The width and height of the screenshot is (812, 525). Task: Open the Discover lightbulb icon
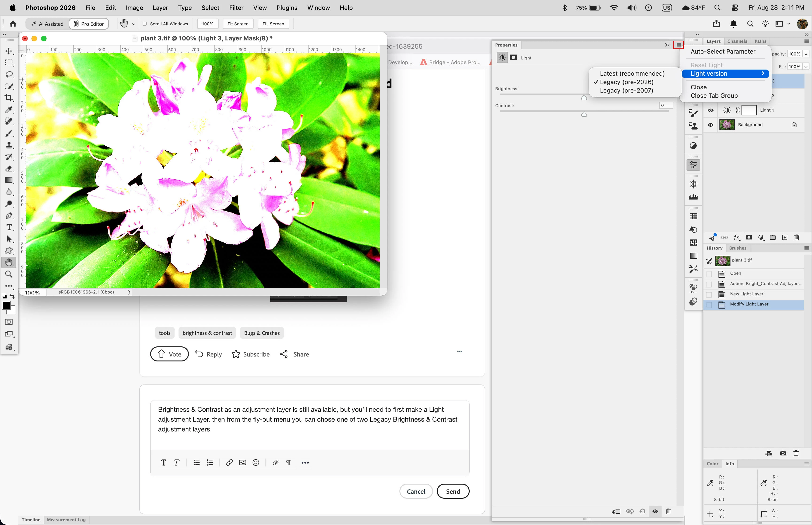click(x=766, y=24)
